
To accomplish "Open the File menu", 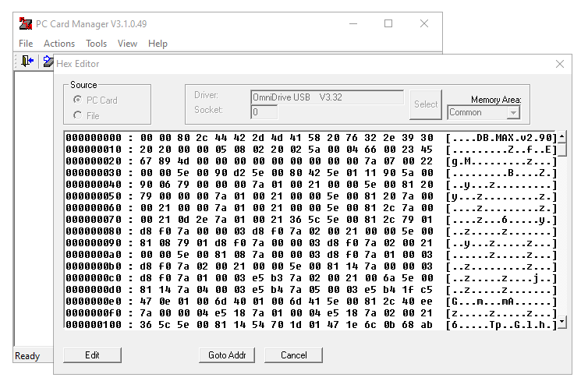I will coord(26,44).
